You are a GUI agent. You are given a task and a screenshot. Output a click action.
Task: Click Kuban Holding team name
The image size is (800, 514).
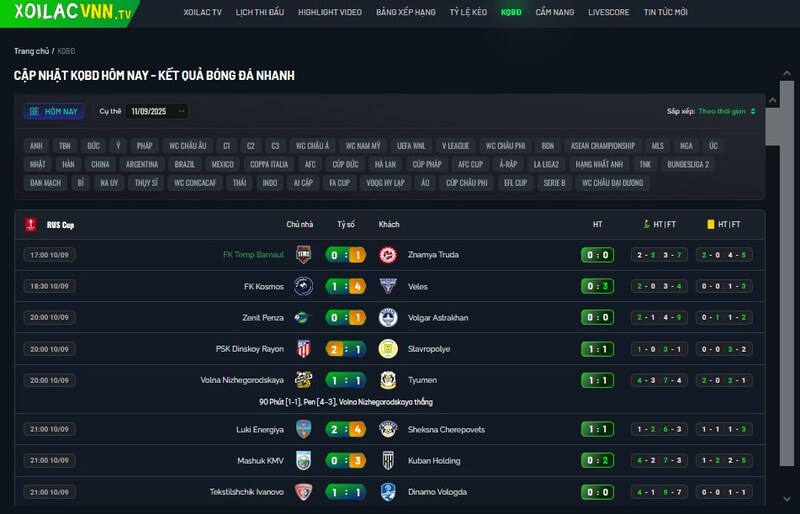(434, 460)
